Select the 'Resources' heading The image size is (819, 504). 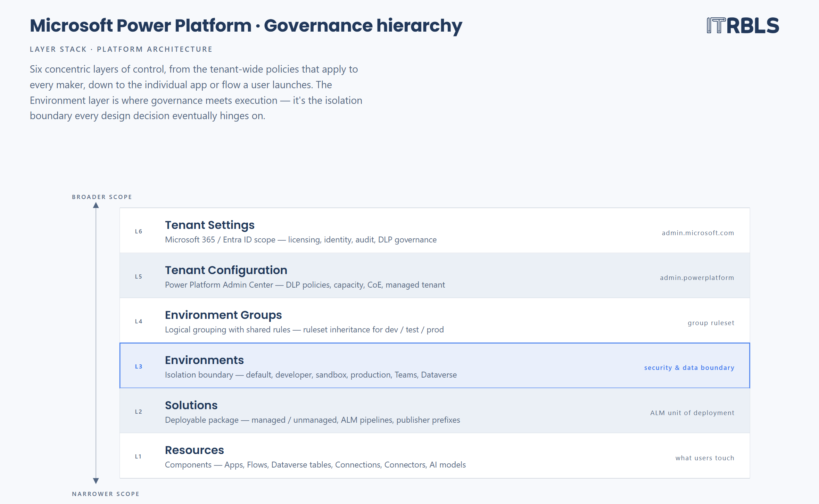click(x=194, y=450)
